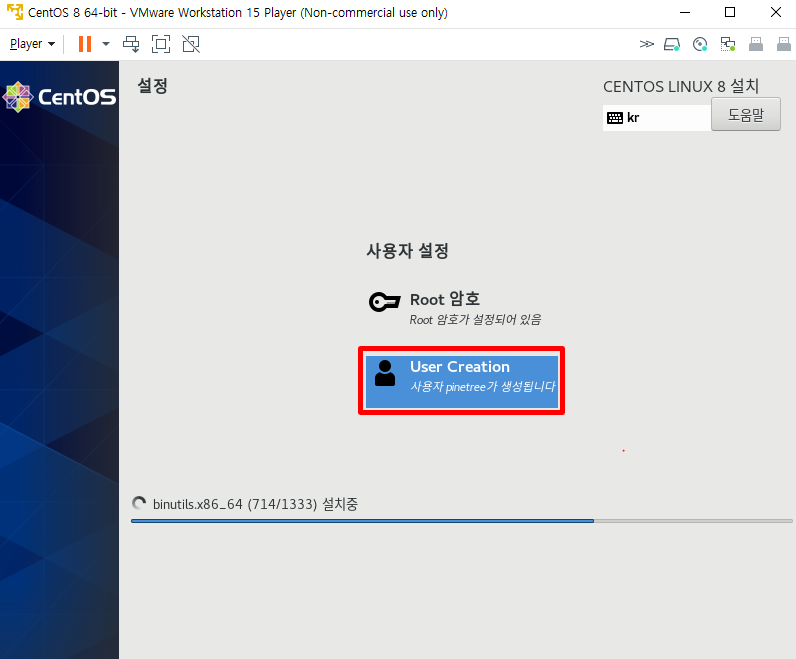Screen dimensions: 796x659
Task: Select the kr keyboard layout indicator
Action: 656,118
